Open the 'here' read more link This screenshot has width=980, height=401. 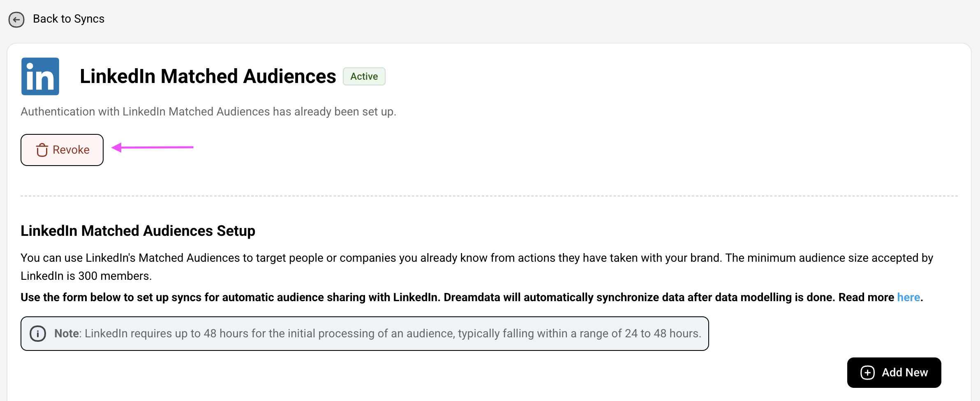908,297
